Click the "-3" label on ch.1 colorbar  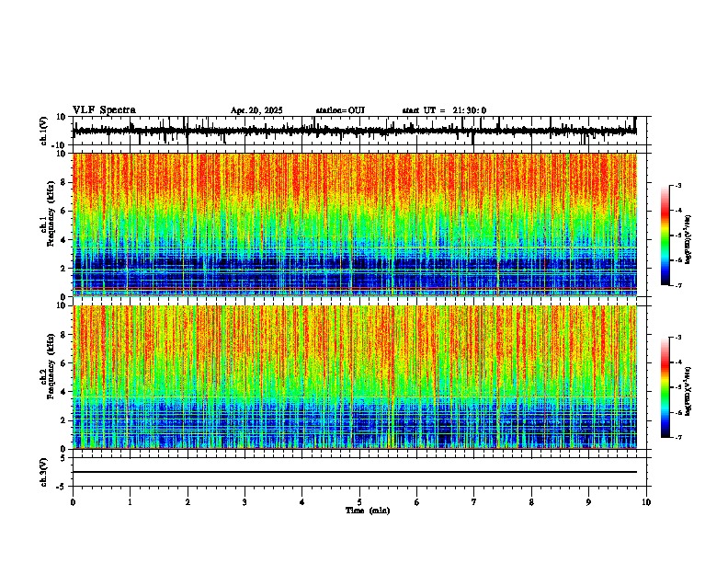click(677, 186)
